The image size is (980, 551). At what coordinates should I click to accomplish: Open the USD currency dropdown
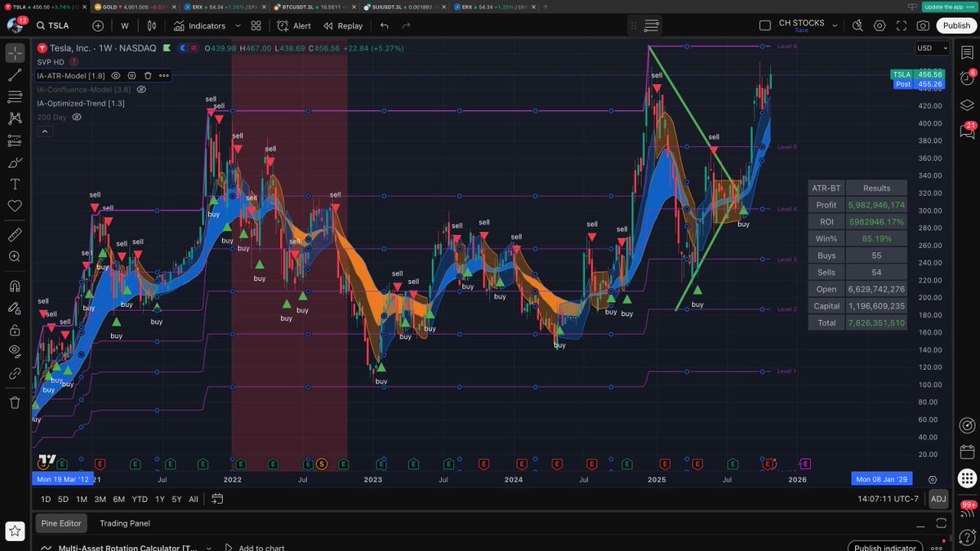click(929, 48)
